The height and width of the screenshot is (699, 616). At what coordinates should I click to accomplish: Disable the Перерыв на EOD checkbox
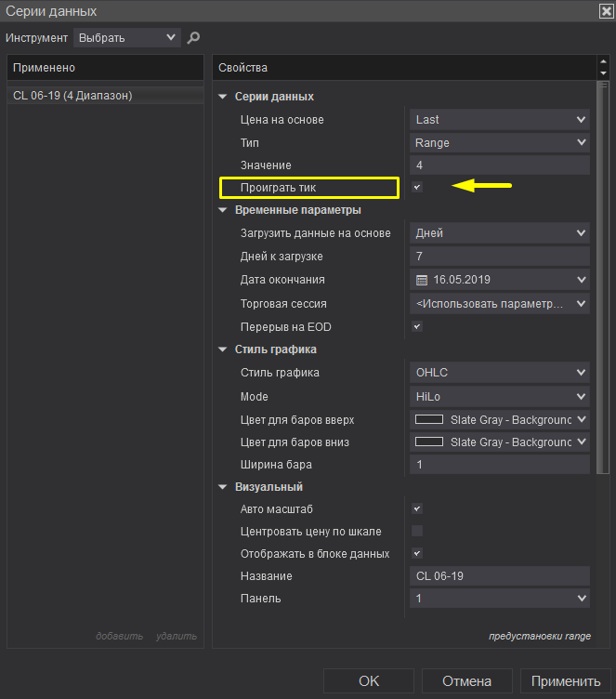point(417,327)
